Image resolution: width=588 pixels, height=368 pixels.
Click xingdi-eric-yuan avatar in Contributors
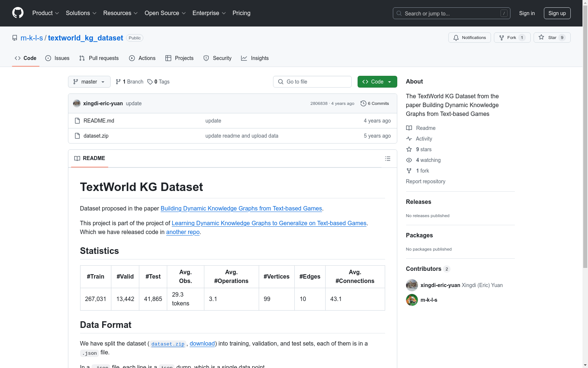pyautogui.click(x=412, y=285)
